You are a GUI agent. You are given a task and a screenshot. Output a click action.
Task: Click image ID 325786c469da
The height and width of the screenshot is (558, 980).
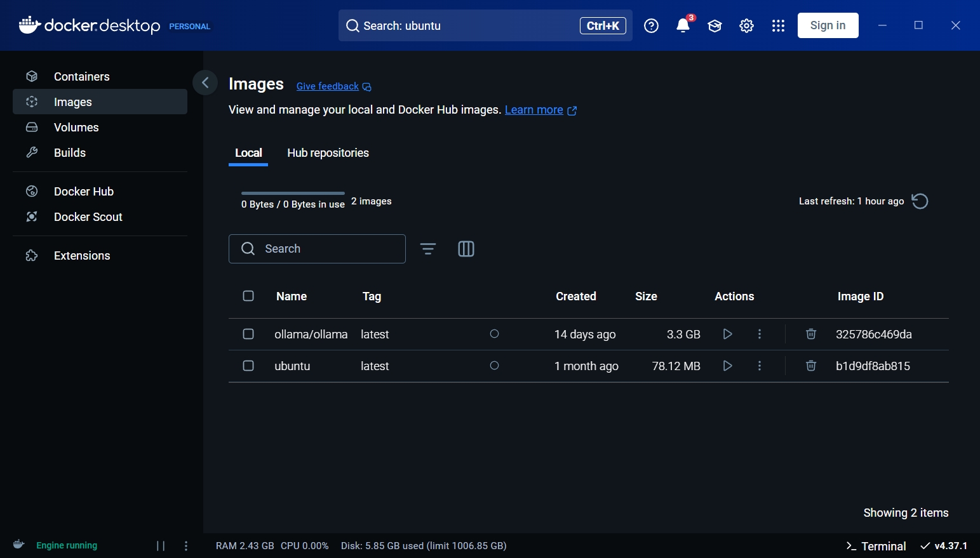tap(874, 335)
